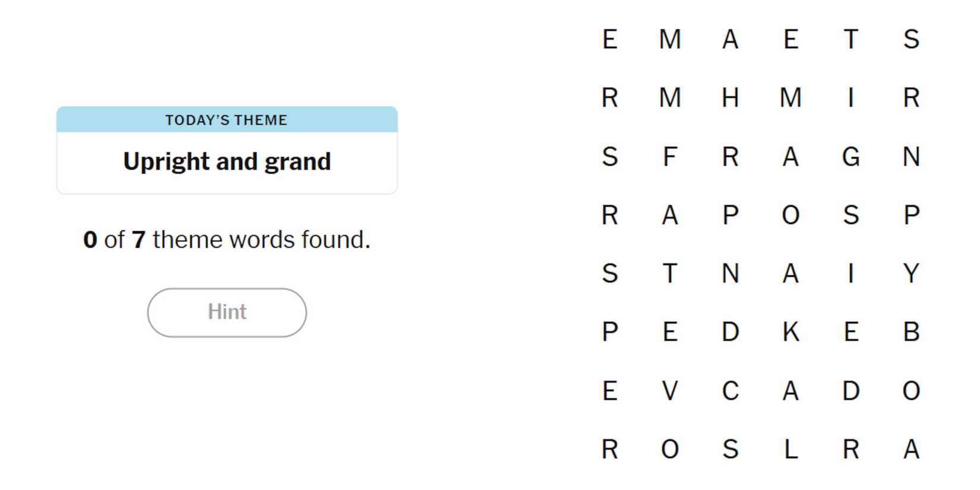980x490 pixels.
Task: Choose the letter C in the grid
Action: point(730,391)
